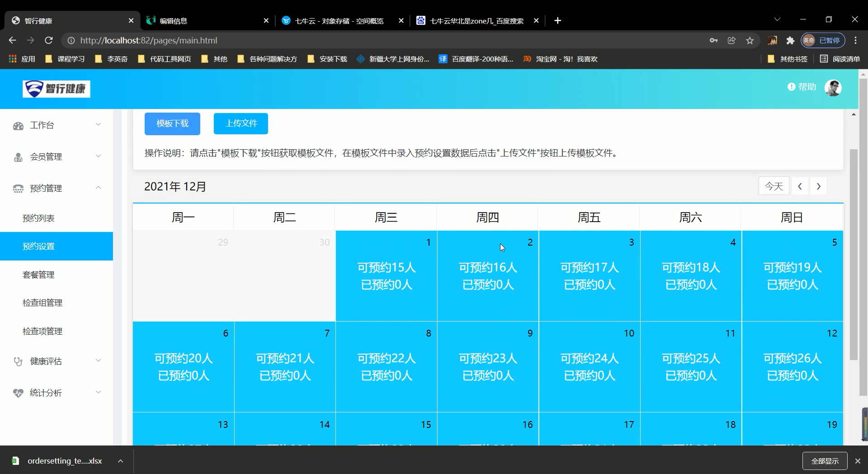868x474 pixels.
Task: Open the 检查项管理 menu item
Action: tap(57, 331)
